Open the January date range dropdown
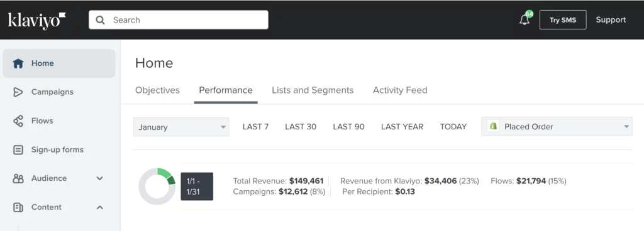 click(181, 127)
